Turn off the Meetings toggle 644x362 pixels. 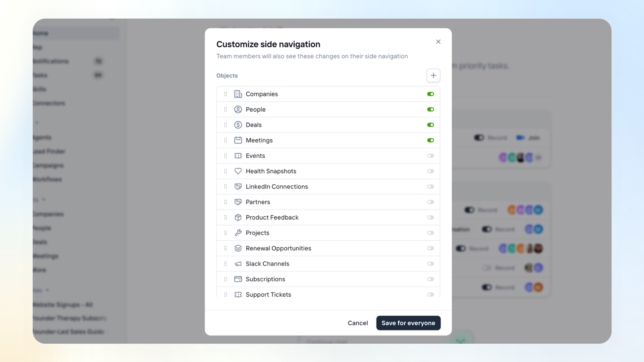(431, 140)
